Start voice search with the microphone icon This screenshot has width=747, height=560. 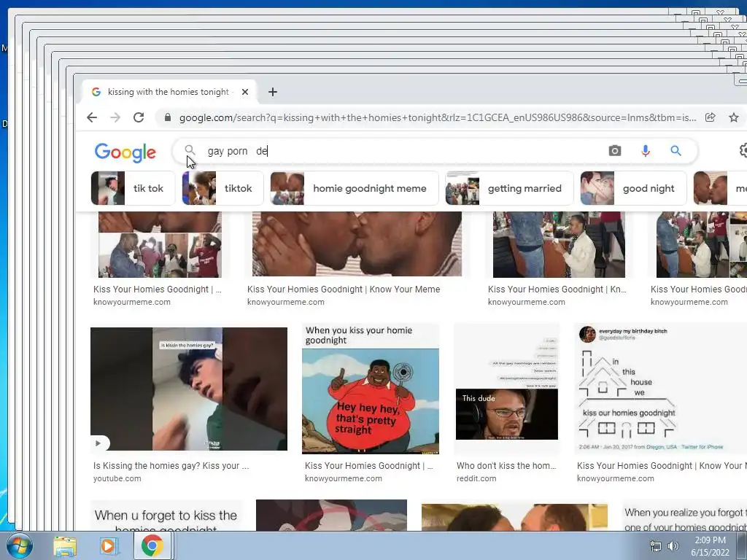tap(646, 151)
